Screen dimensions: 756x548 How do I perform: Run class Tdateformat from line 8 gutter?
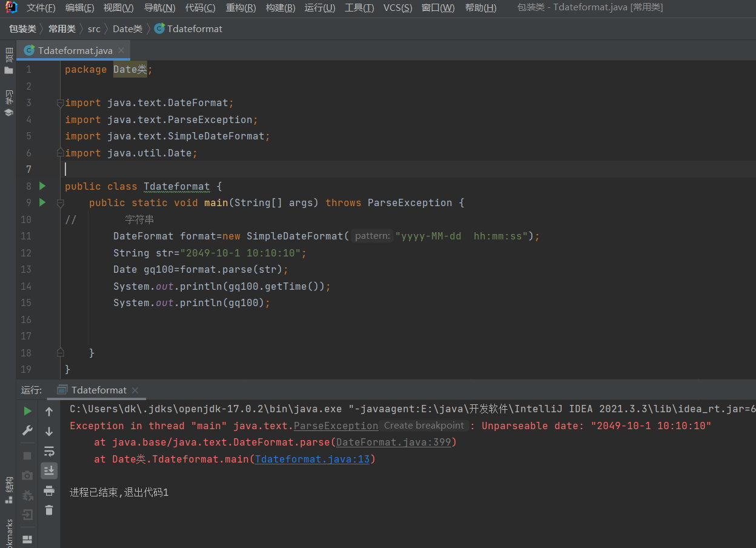tap(42, 186)
